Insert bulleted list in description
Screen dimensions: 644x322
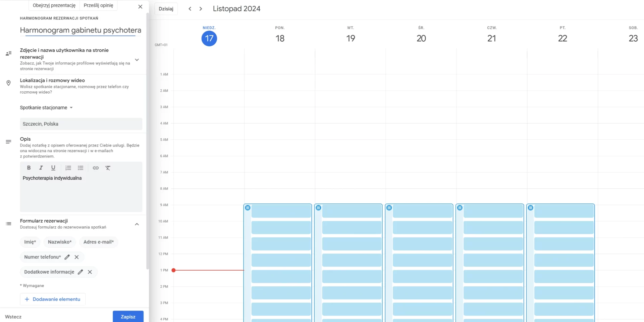(x=80, y=168)
